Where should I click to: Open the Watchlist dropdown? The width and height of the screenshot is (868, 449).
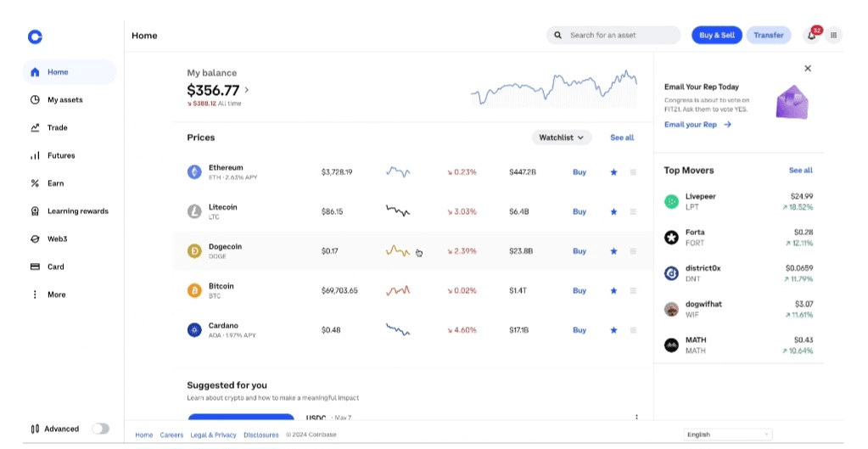[562, 138]
